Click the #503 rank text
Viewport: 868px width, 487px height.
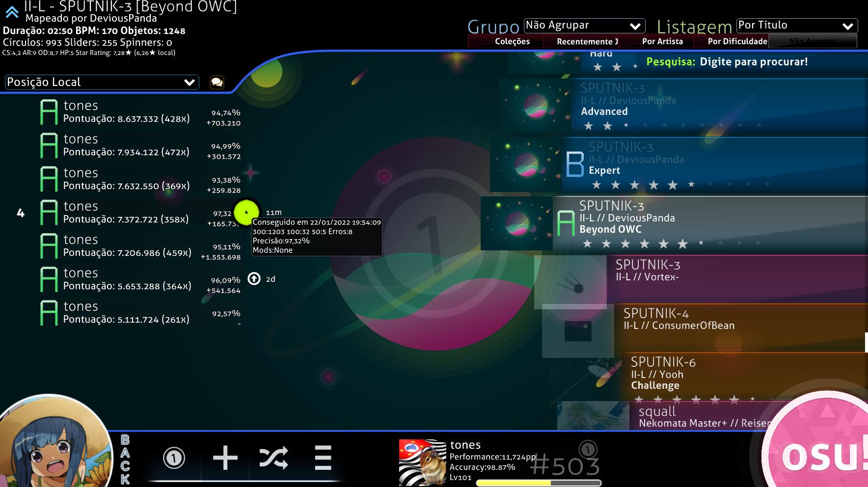[565, 465]
